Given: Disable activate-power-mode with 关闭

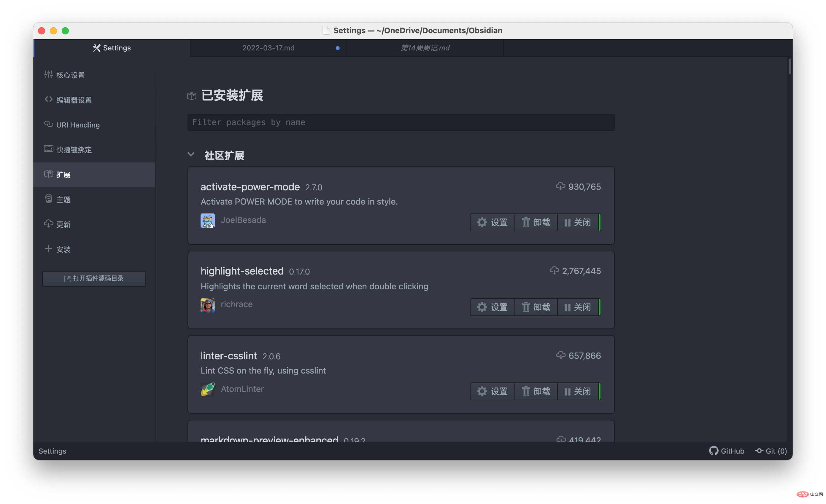Looking at the screenshot, I should tap(578, 222).
